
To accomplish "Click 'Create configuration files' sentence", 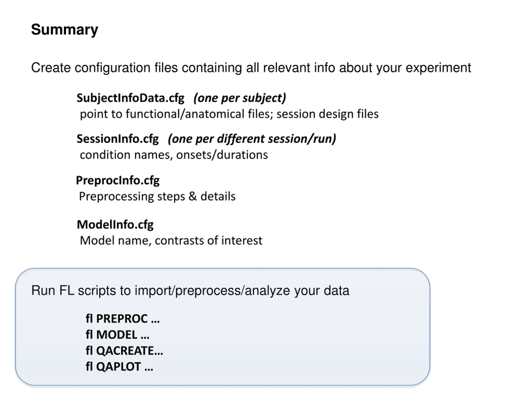I will pyautogui.click(x=251, y=68).
